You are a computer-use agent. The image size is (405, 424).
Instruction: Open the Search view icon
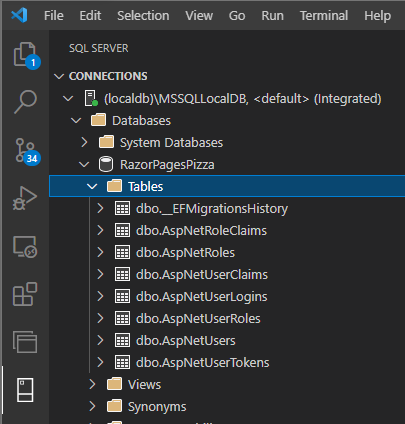(25, 102)
